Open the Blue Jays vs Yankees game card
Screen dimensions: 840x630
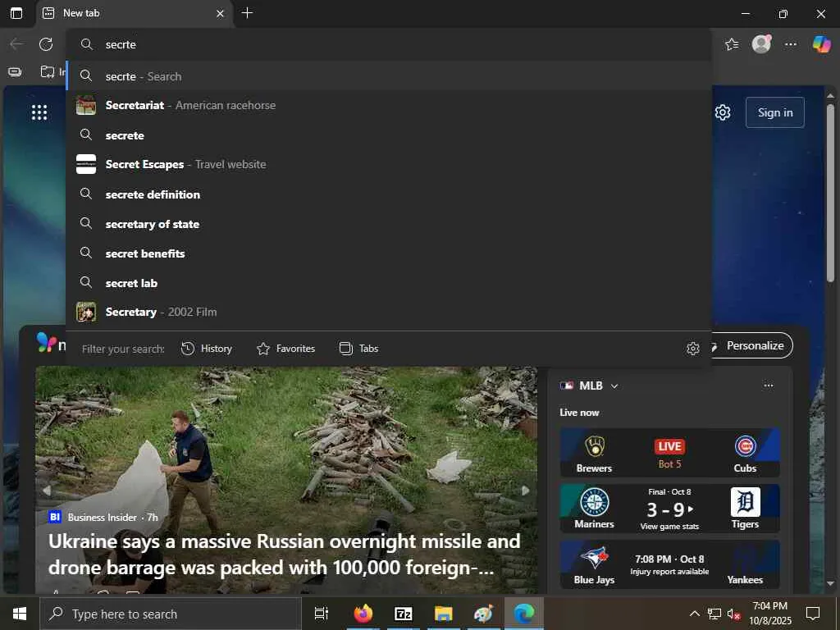tap(669, 564)
